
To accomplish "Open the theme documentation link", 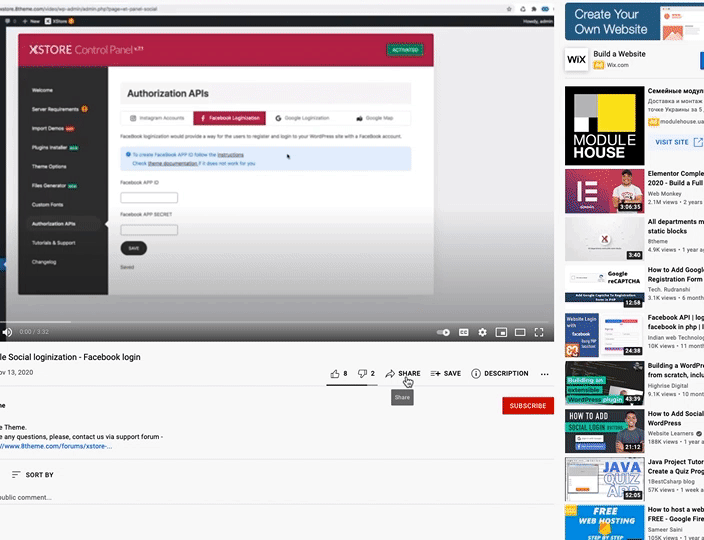I will [x=172, y=163].
